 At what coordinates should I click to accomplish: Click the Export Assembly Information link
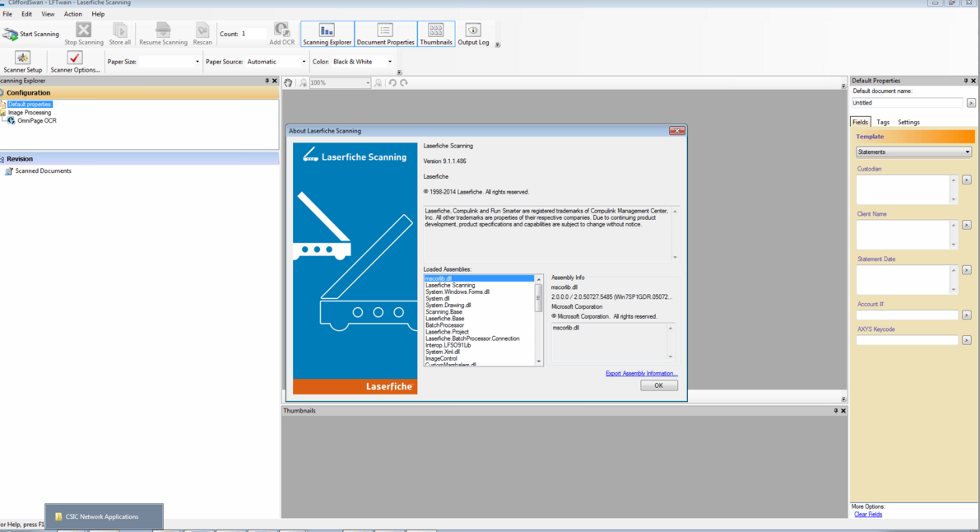pyautogui.click(x=641, y=373)
